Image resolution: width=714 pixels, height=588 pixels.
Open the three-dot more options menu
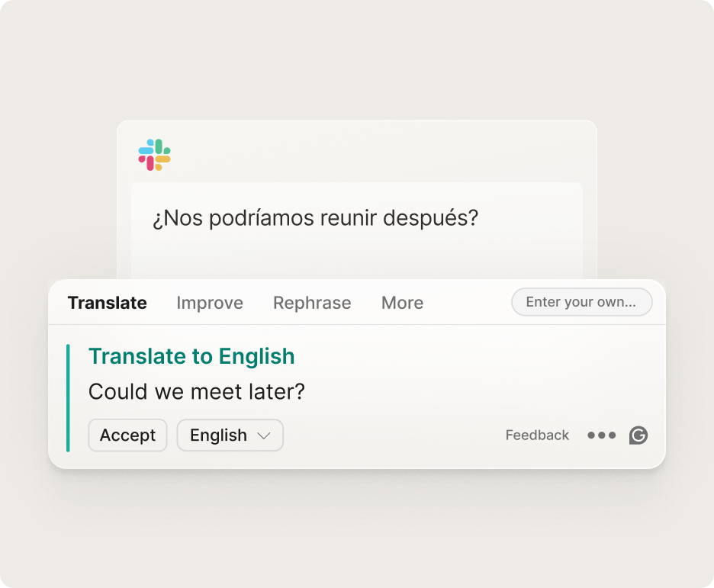(x=601, y=435)
